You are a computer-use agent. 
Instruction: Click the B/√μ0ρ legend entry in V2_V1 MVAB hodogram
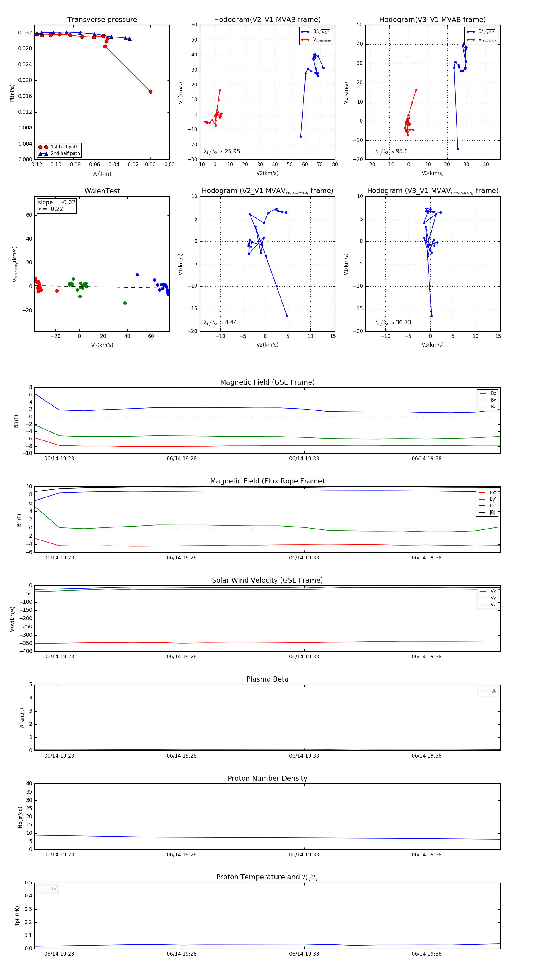click(x=316, y=32)
